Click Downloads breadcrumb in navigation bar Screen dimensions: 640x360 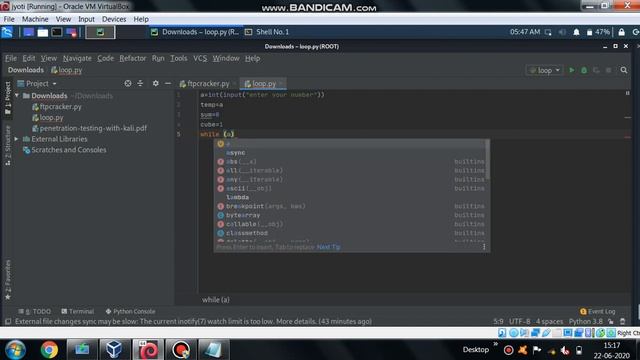point(26,70)
